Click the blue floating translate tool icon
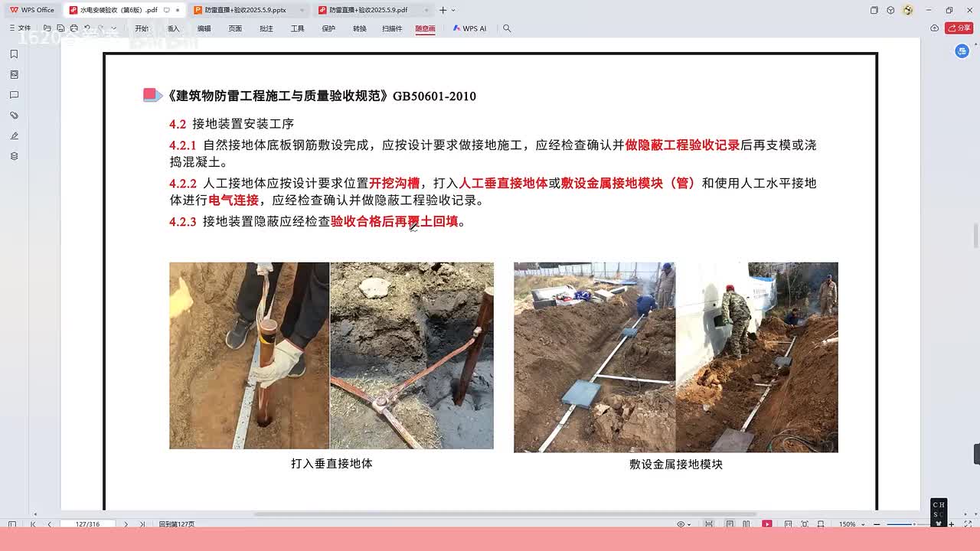 pos(962,51)
